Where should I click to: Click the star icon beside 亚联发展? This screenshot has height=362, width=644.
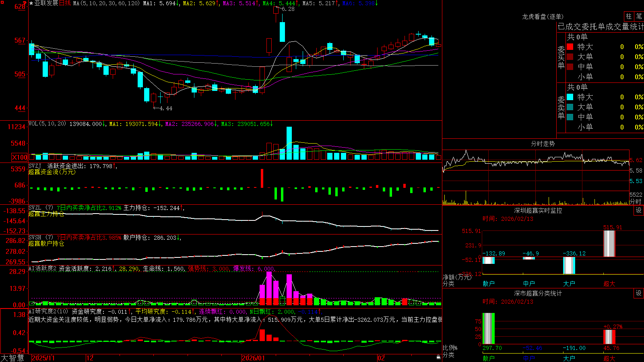(x=31, y=3)
